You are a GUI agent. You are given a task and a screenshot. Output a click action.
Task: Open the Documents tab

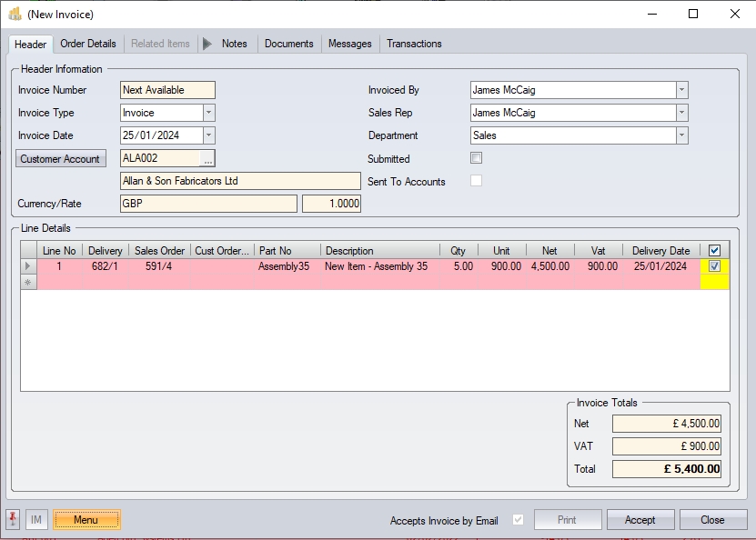tap(288, 44)
